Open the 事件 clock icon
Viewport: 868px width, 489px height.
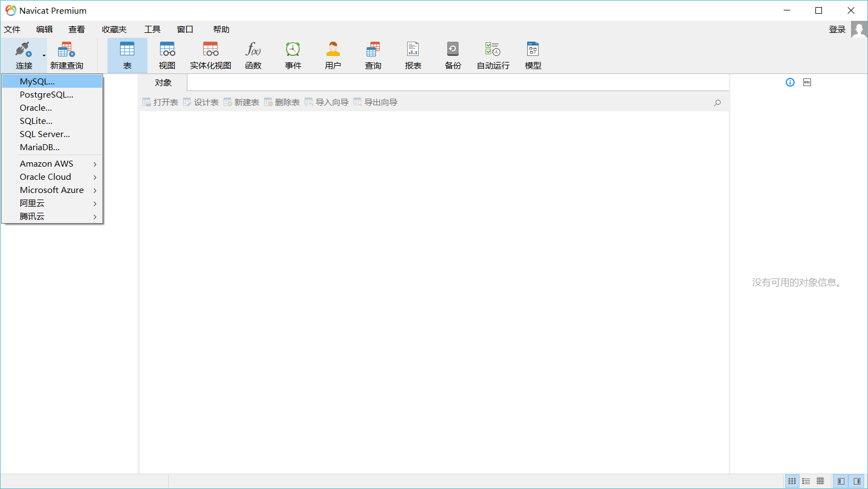pos(293,49)
